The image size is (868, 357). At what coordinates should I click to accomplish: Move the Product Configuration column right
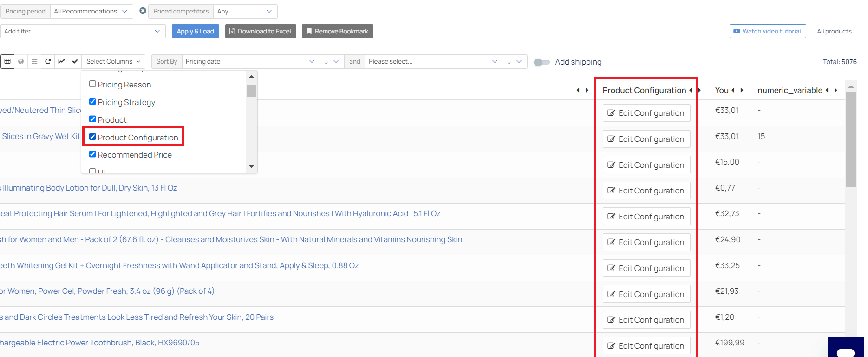699,90
